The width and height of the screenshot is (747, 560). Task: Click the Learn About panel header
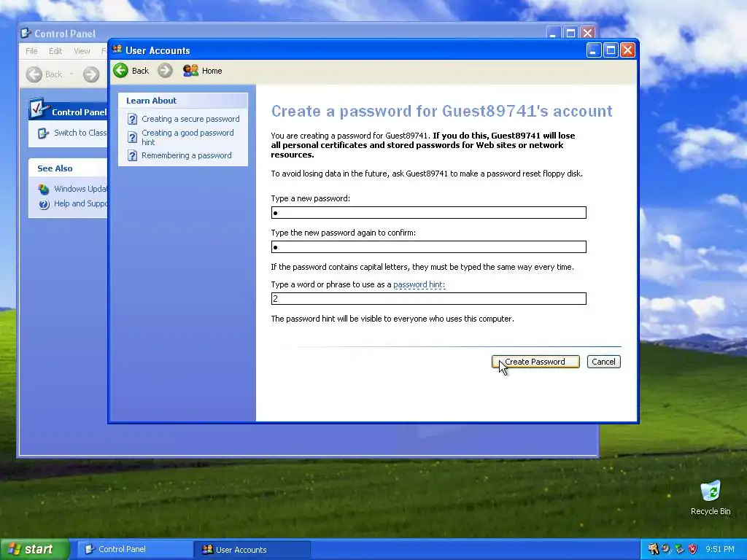pos(183,101)
